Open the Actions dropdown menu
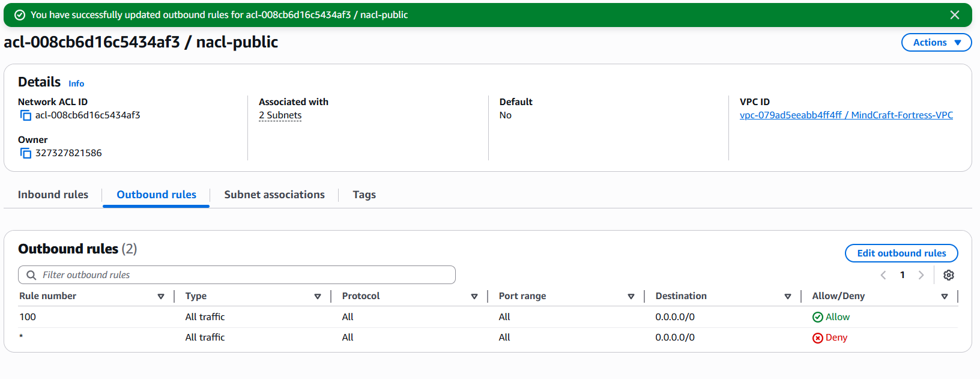Image resolution: width=980 pixels, height=379 pixels. click(936, 43)
